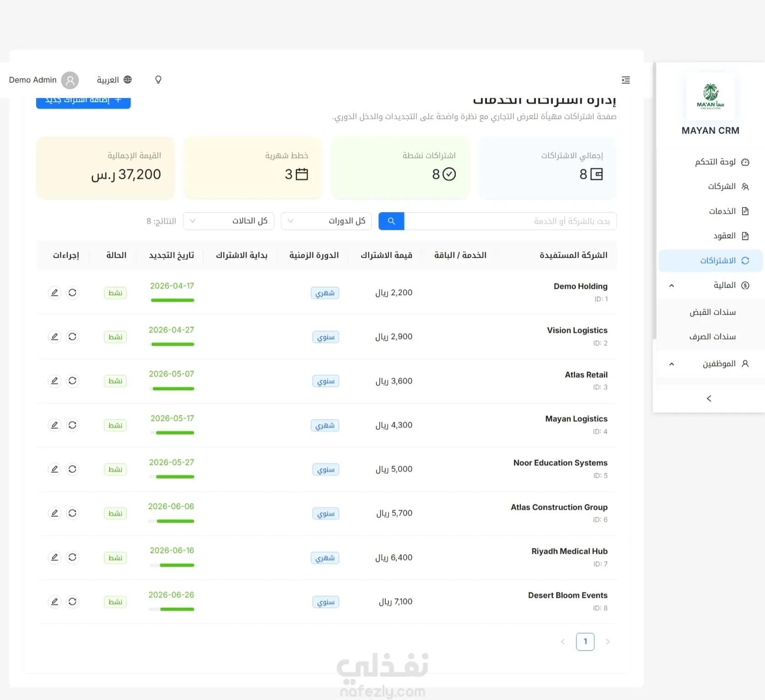Image resolution: width=765 pixels, height=700 pixels.
Task: Click the company or service search field
Action: click(510, 221)
